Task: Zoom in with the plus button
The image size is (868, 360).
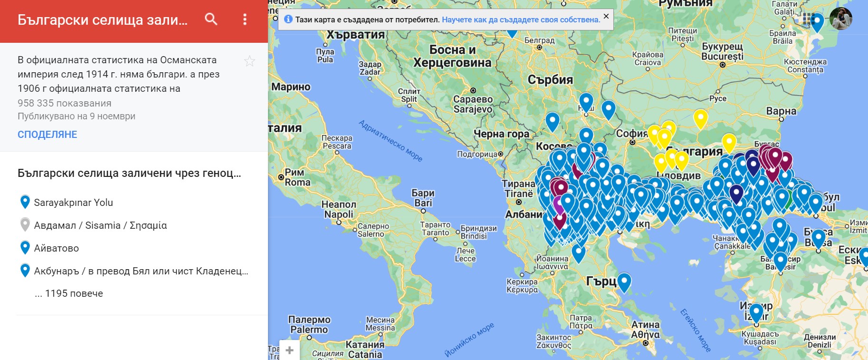Action: point(289,350)
